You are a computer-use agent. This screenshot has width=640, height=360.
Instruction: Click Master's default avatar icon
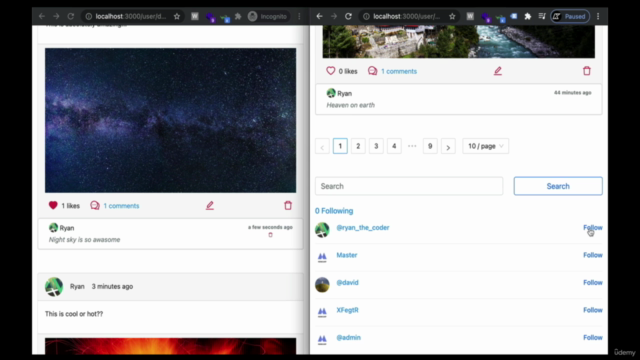pyautogui.click(x=322, y=257)
